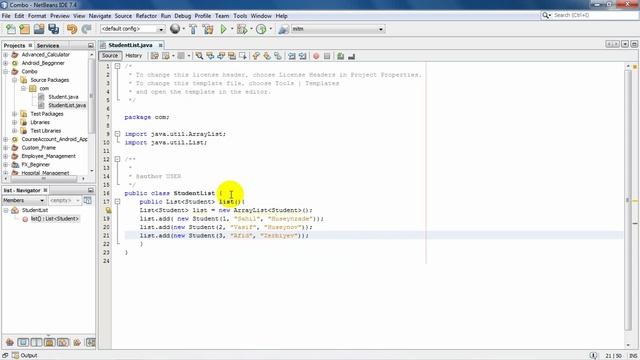The image size is (640, 360).
Task: Click the Search (Ctrl+I) field
Action: [x=590, y=15]
